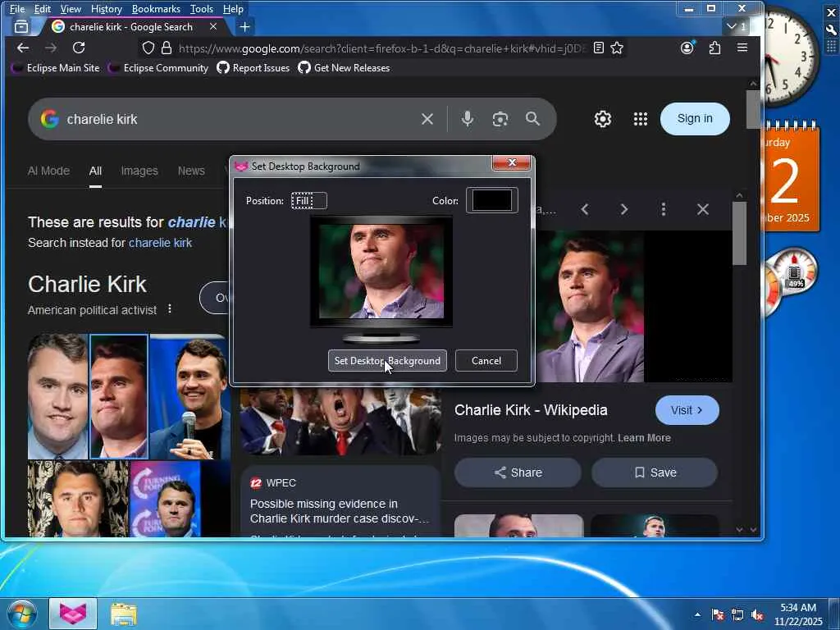Open the Tools menu
The width and height of the screenshot is (840, 630).
[202, 9]
